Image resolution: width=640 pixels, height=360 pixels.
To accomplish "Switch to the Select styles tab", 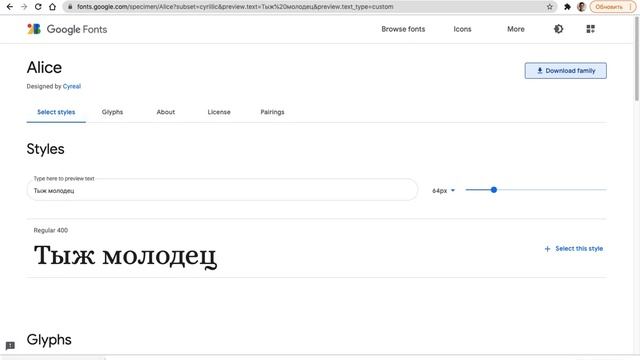I will (x=56, y=112).
